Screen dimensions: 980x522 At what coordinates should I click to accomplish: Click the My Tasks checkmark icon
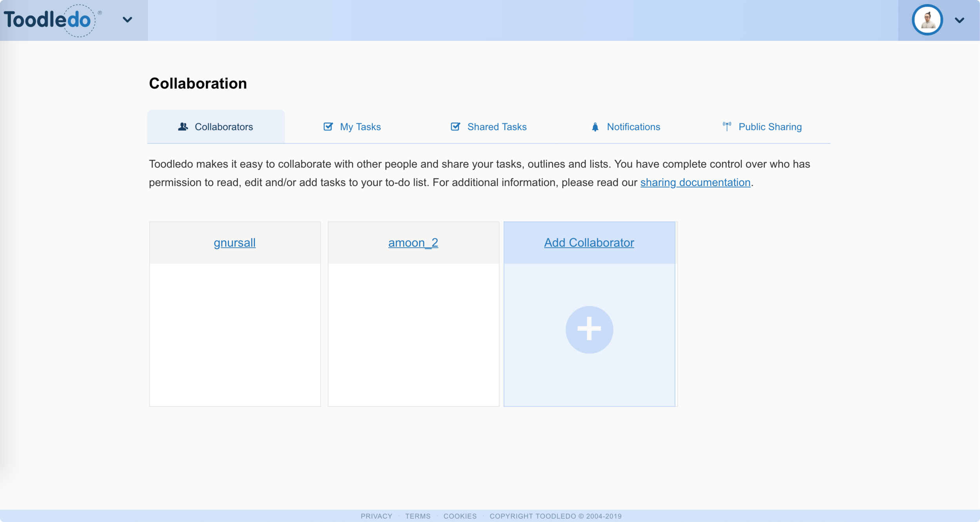tap(328, 126)
